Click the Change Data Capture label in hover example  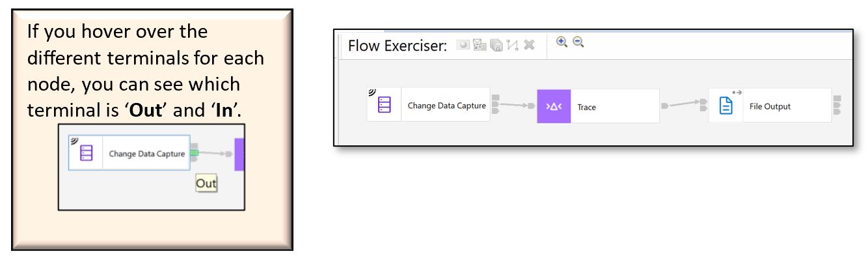pos(146,154)
